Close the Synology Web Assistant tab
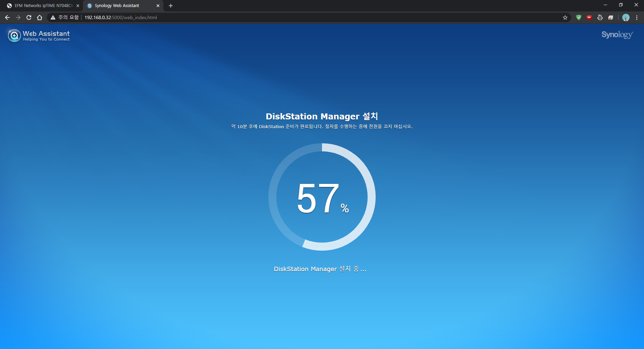The width and height of the screenshot is (644, 349). (x=158, y=6)
